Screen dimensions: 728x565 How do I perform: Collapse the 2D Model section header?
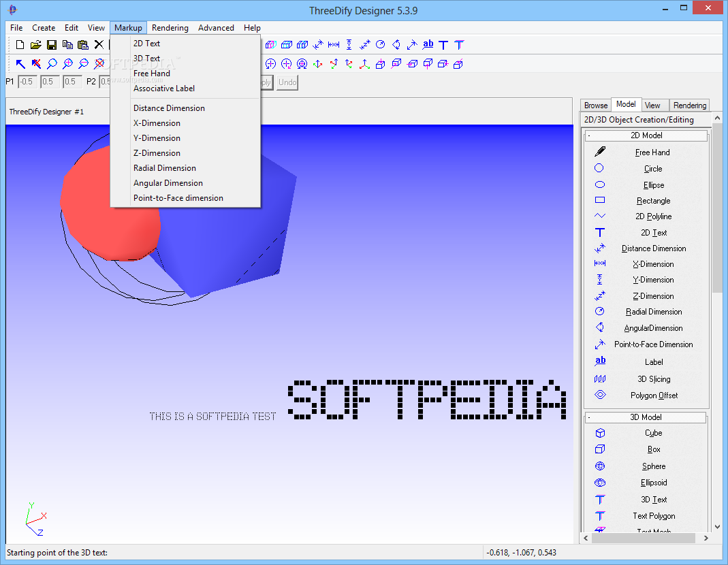(646, 135)
